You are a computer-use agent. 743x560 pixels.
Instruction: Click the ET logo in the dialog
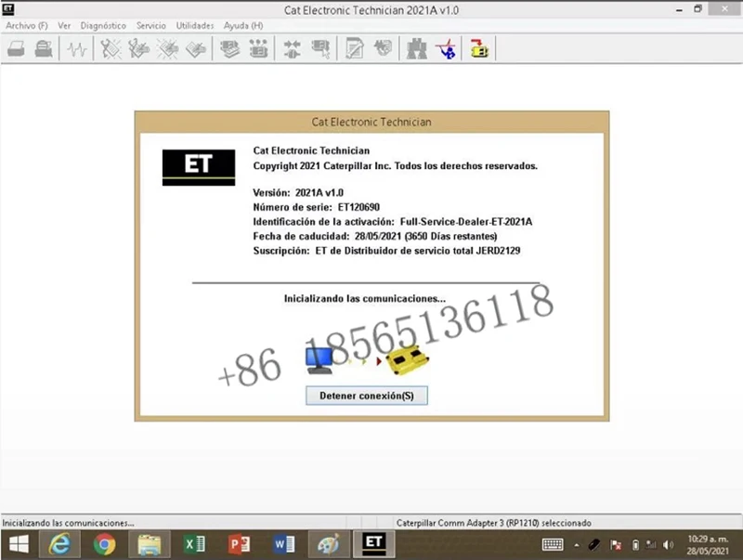point(199,167)
